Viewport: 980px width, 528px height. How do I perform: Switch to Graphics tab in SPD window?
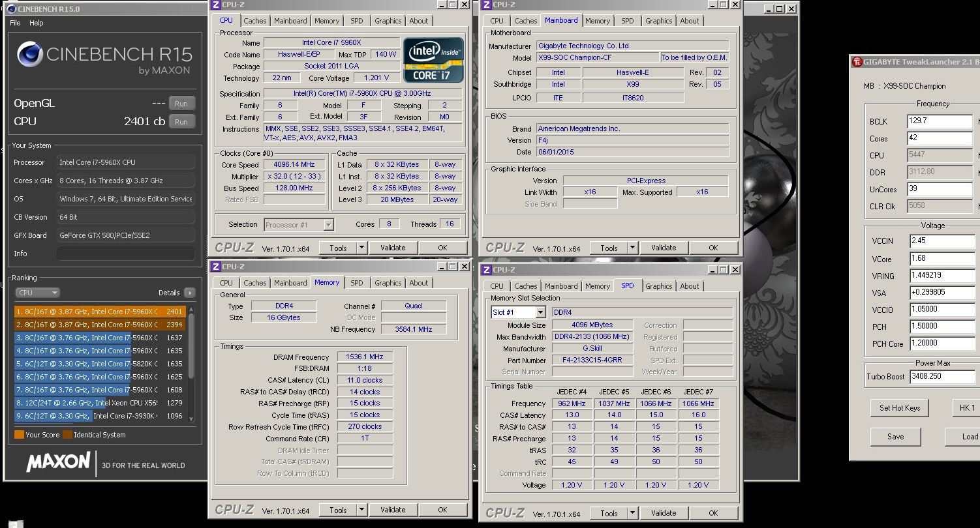659,286
